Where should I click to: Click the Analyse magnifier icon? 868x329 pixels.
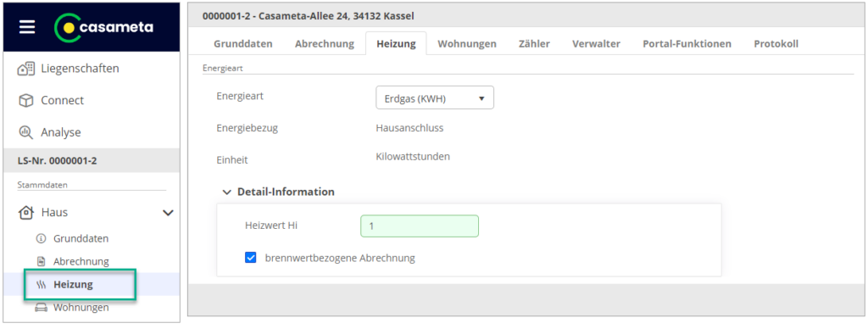(x=26, y=132)
